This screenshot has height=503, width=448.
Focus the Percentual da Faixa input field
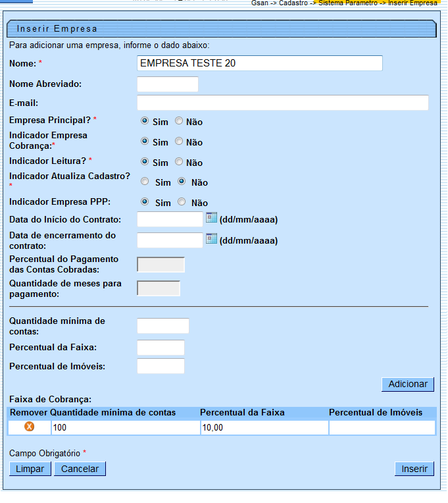coord(161,347)
